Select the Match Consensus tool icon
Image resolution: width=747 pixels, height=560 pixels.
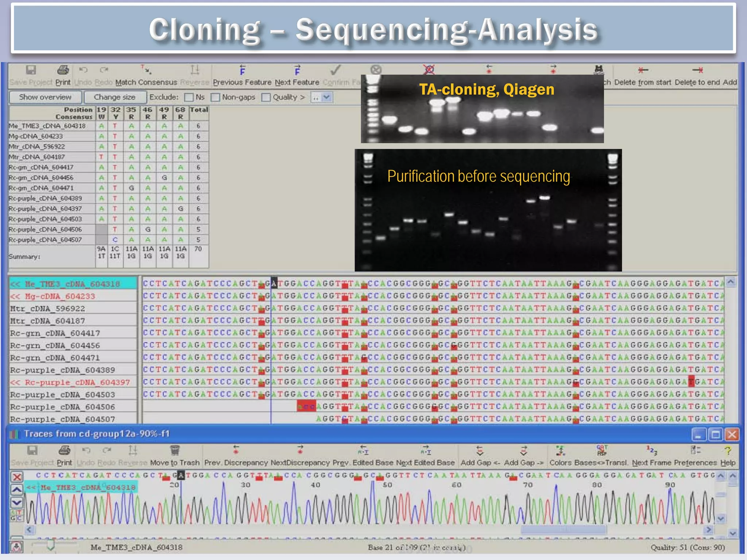tap(146, 69)
